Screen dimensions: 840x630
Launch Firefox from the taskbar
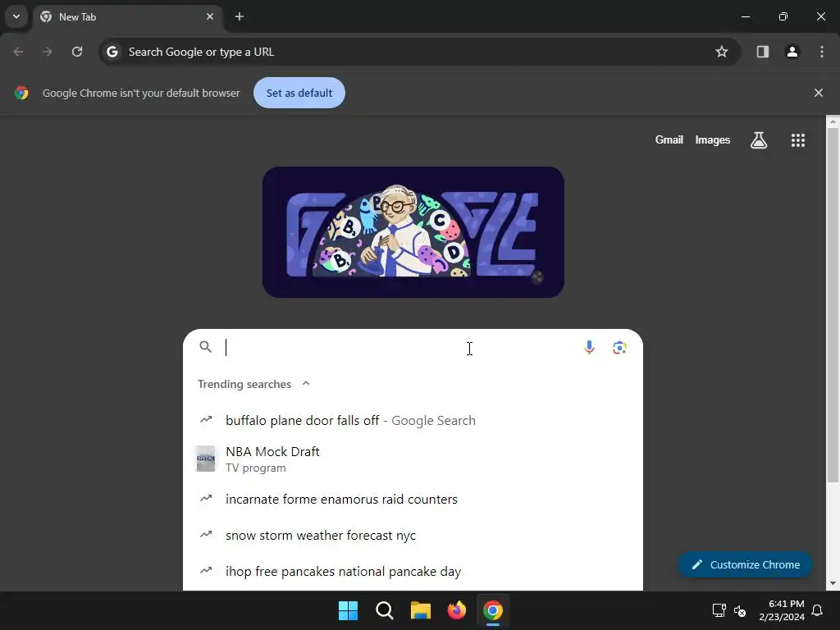point(456,610)
